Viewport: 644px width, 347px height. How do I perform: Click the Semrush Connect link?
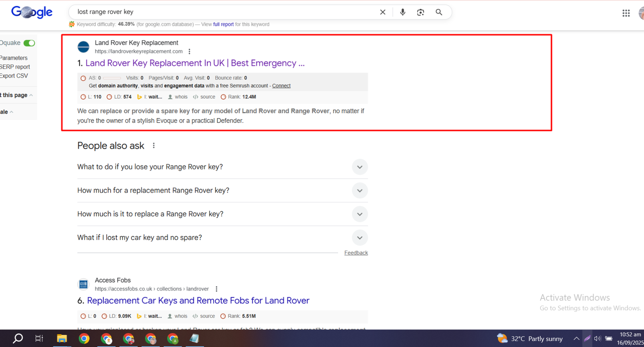281,86
